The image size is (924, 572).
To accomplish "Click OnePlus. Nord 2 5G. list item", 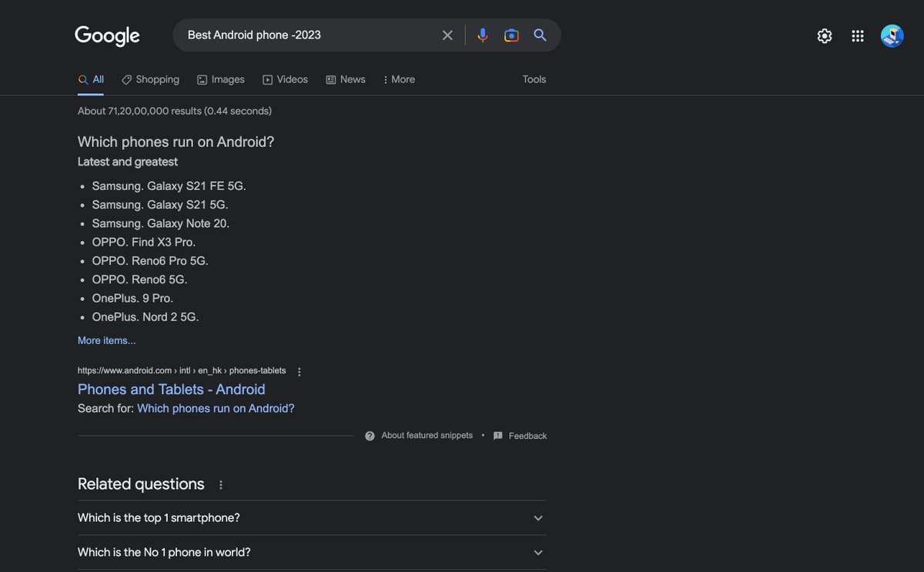I will (x=146, y=317).
